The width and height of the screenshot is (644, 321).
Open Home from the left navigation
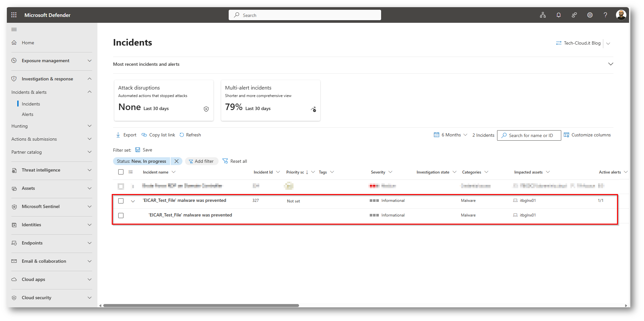coord(28,43)
